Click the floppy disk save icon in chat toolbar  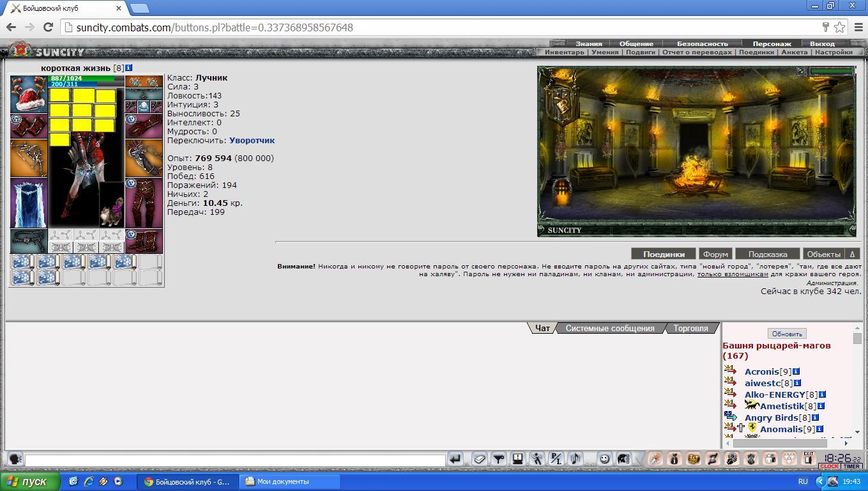coord(518,458)
